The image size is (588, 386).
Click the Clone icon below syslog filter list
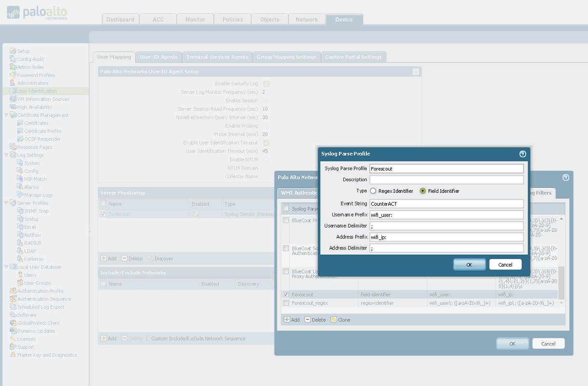(334, 320)
